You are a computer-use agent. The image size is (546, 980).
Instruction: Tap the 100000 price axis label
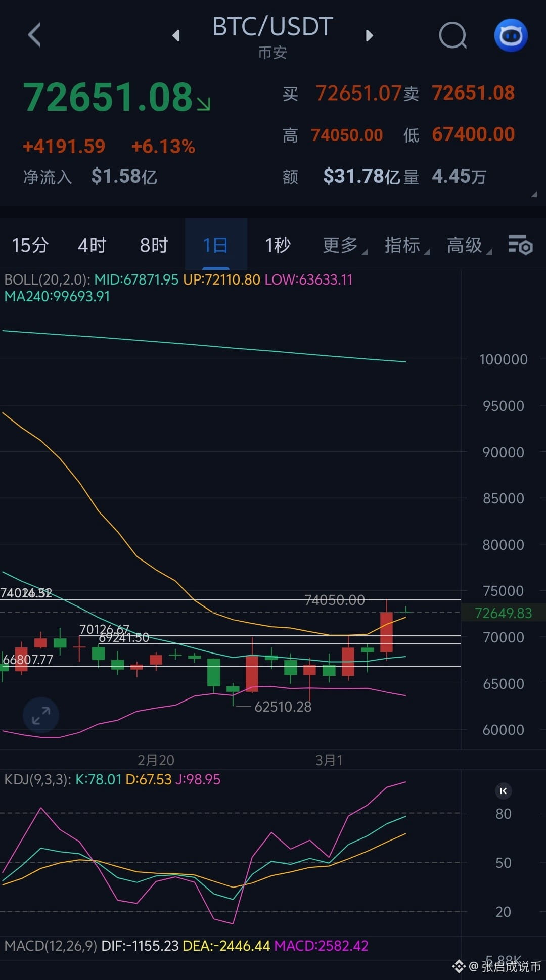pyautogui.click(x=504, y=359)
